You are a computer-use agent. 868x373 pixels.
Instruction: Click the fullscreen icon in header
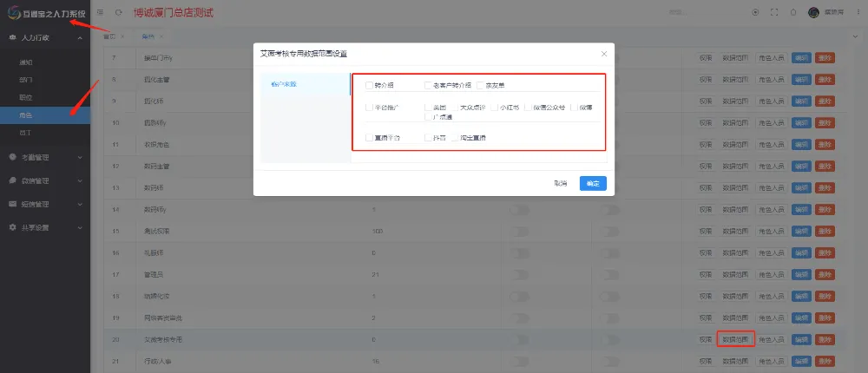click(x=774, y=12)
